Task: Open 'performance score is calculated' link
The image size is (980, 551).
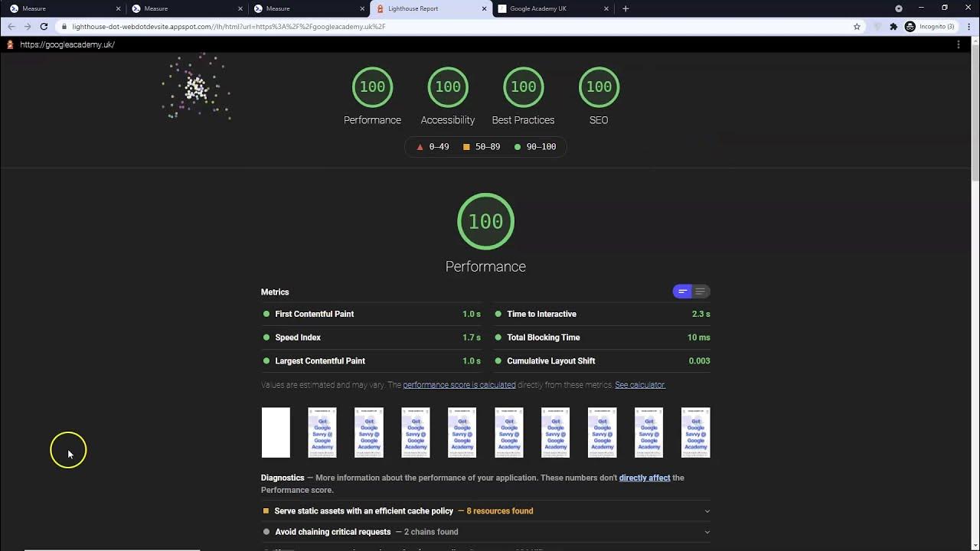Action: pos(459,385)
